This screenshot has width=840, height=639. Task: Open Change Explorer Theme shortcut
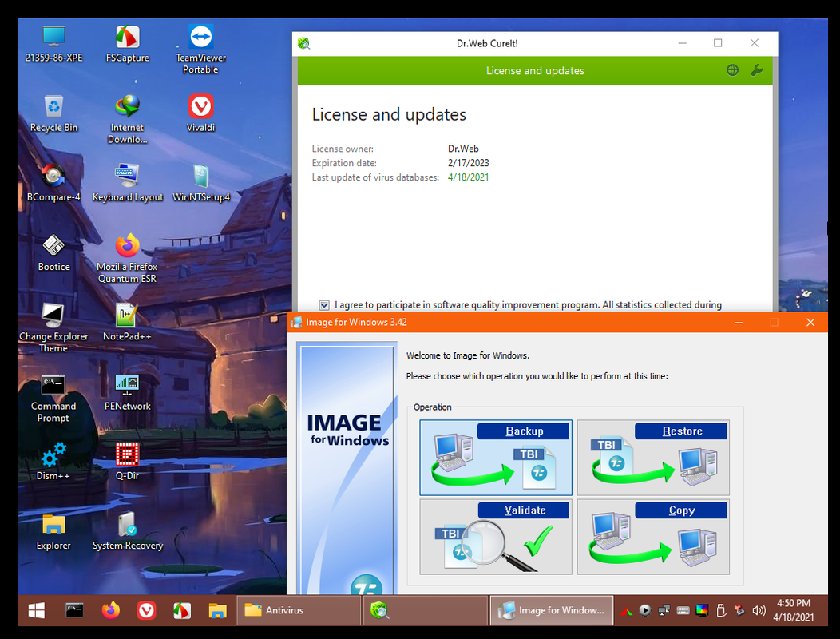(x=53, y=328)
